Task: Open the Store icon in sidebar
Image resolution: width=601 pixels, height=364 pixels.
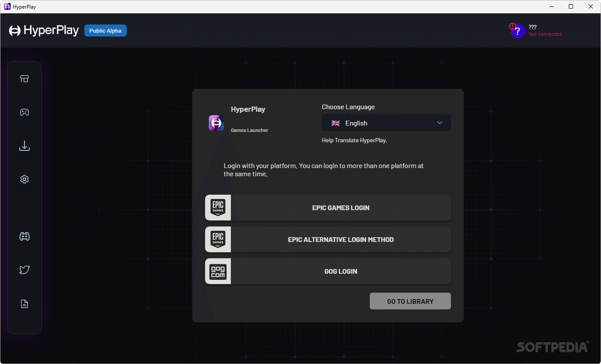Action: (25, 79)
